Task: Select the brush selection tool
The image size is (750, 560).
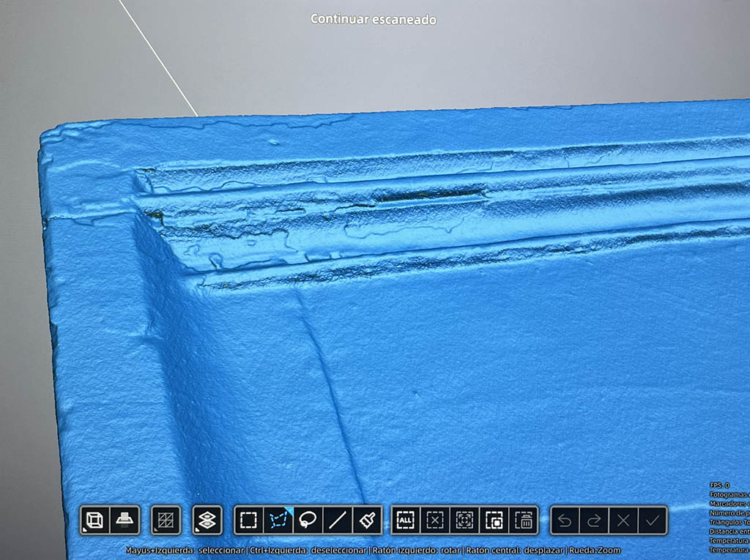Action: click(x=368, y=520)
